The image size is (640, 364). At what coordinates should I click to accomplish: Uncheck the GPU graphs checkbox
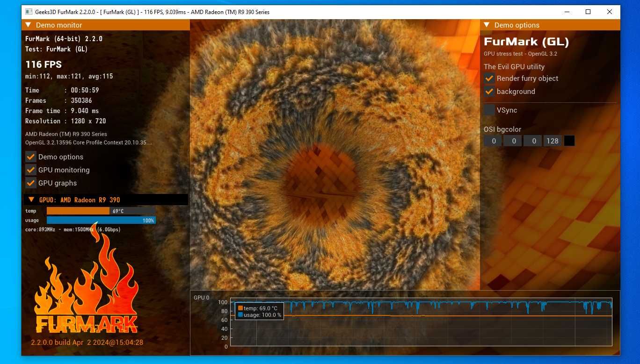[31, 183]
